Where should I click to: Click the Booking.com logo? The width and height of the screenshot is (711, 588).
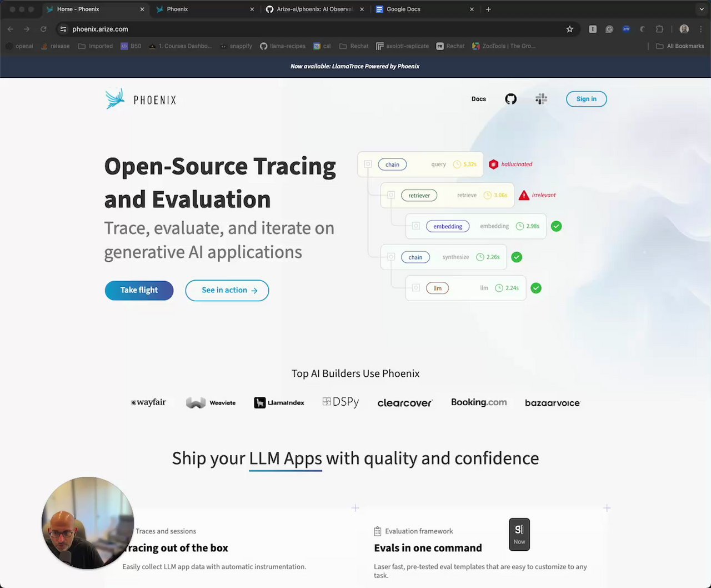[479, 402]
